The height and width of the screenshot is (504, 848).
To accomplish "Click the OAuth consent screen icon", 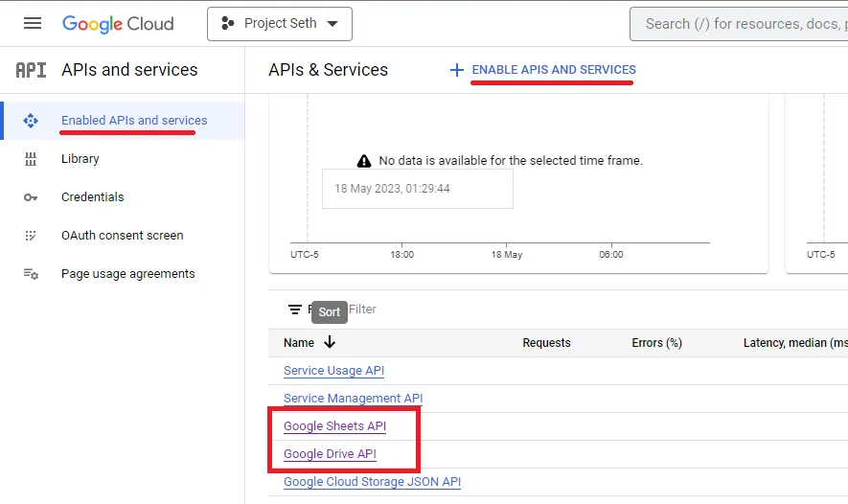I will [31, 236].
